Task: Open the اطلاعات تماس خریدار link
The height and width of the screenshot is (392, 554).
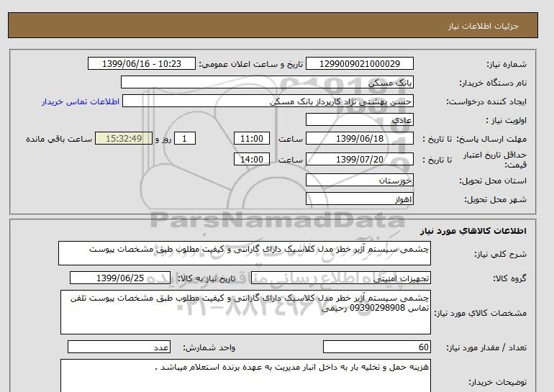Action: (x=75, y=101)
